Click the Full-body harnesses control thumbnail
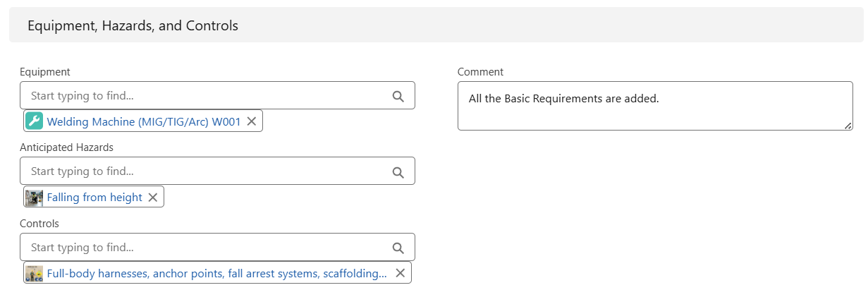The width and height of the screenshot is (868, 290). click(x=35, y=273)
